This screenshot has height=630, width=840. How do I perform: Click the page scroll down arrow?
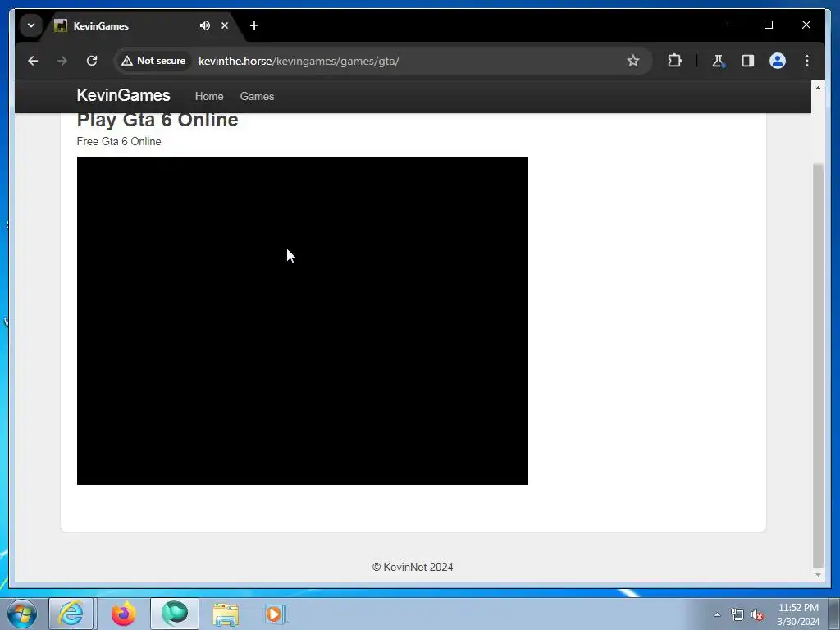[x=818, y=574]
